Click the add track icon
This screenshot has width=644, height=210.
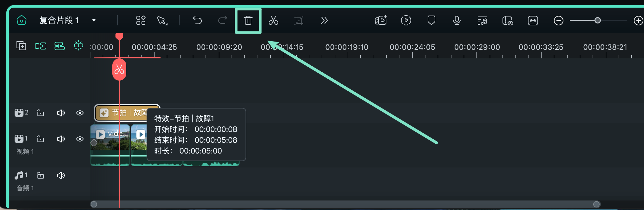coord(21,46)
